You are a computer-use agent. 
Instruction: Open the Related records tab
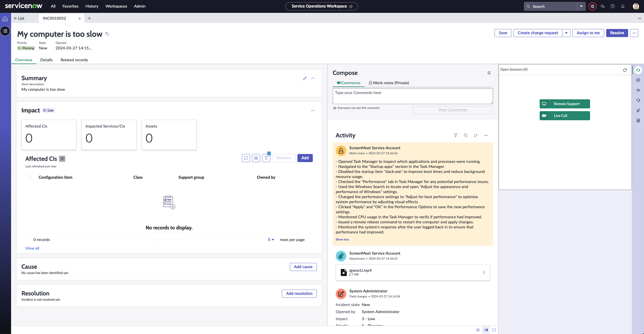[74, 60]
